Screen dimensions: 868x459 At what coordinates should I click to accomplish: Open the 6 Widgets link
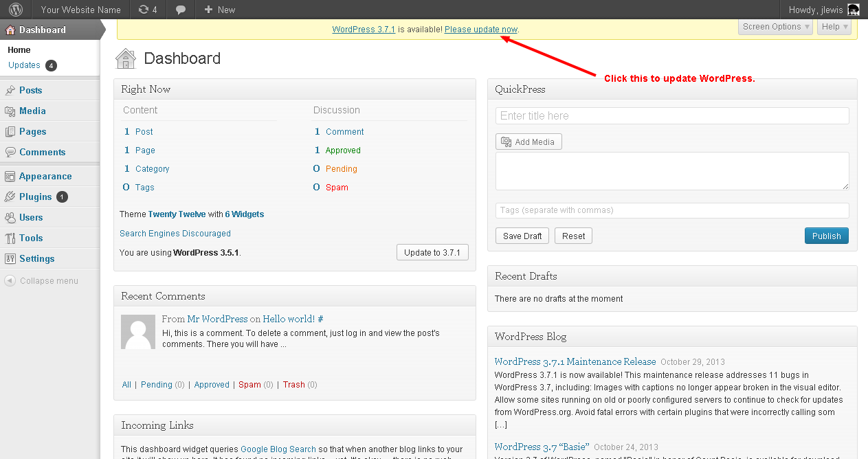[x=245, y=214]
